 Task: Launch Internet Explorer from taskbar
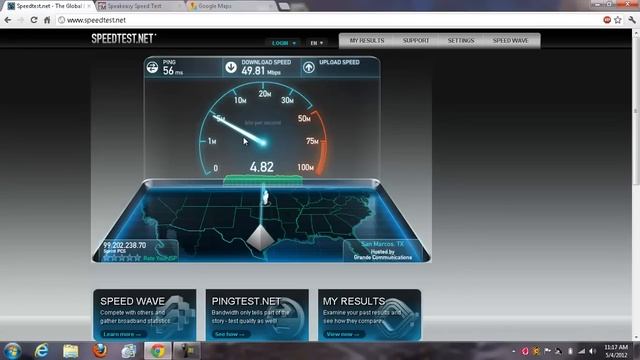pos(42,351)
